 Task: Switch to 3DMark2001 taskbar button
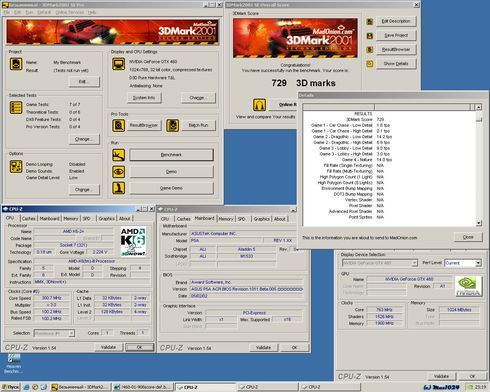click(x=80, y=387)
